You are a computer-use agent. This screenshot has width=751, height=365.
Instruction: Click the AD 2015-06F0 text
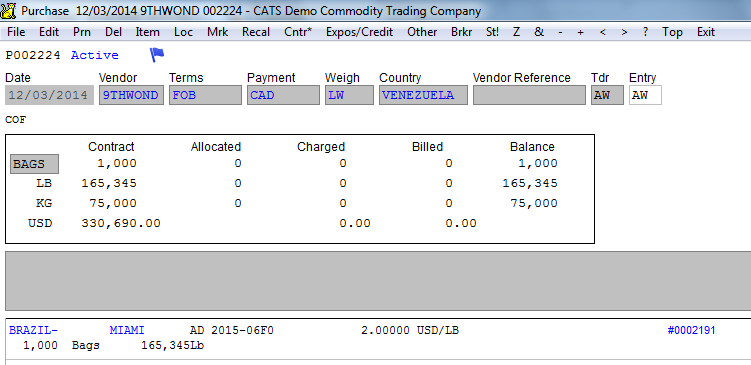coord(232,330)
